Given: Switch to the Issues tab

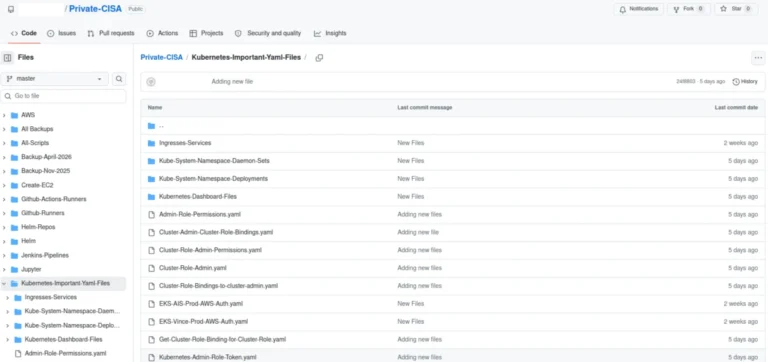Looking at the screenshot, I should pos(62,33).
